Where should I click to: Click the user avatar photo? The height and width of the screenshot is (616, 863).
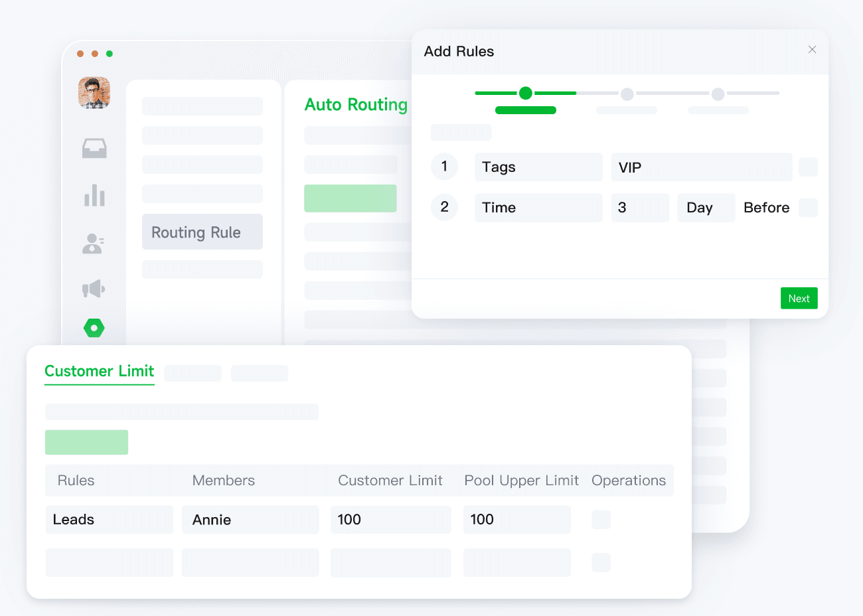point(94,92)
